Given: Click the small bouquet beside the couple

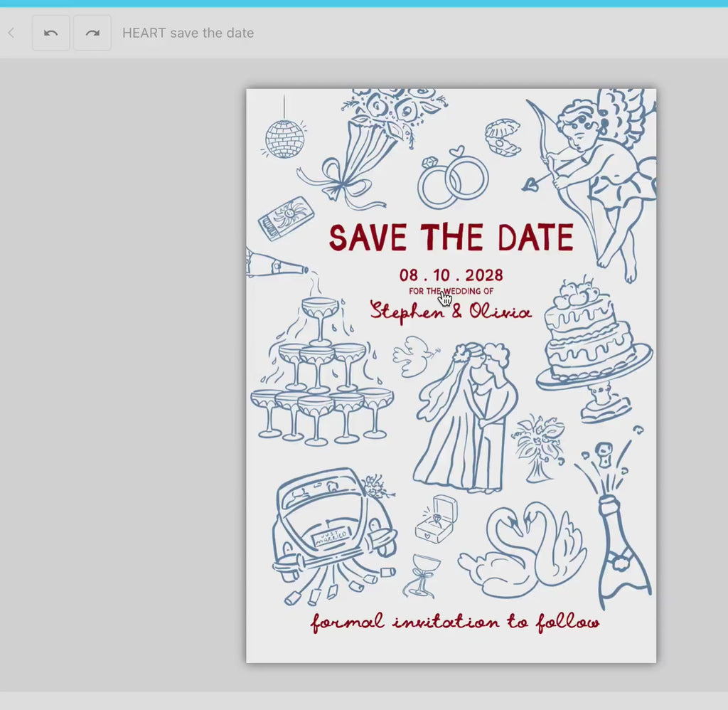Looking at the screenshot, I should tap(539, 448).
